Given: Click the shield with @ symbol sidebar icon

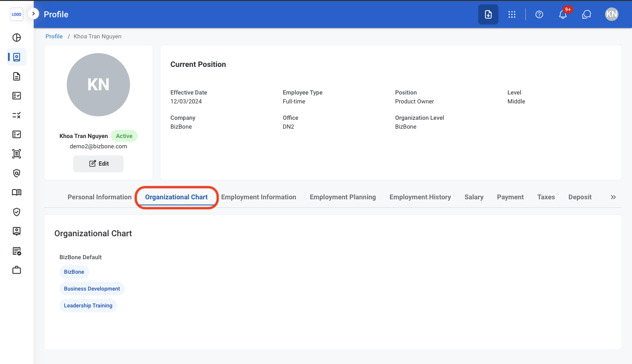Looking at the screenshot, I should click(16, 173).
